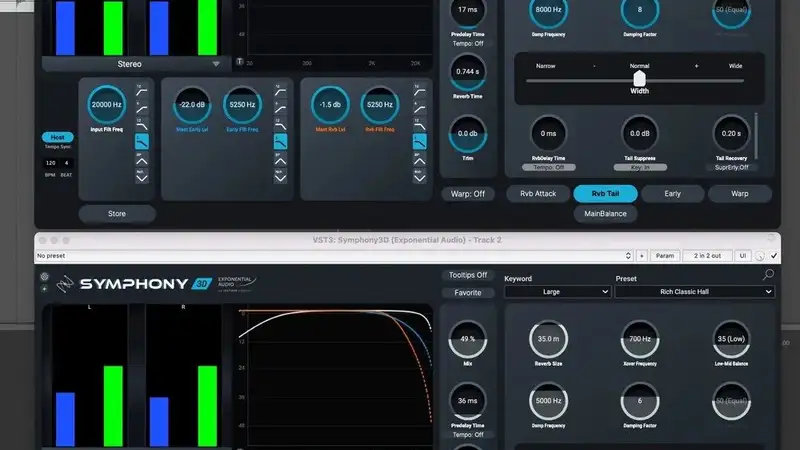Screen dimensions: 800x450
Task: Click preset up/down stepper arrows
Action: 629,256
